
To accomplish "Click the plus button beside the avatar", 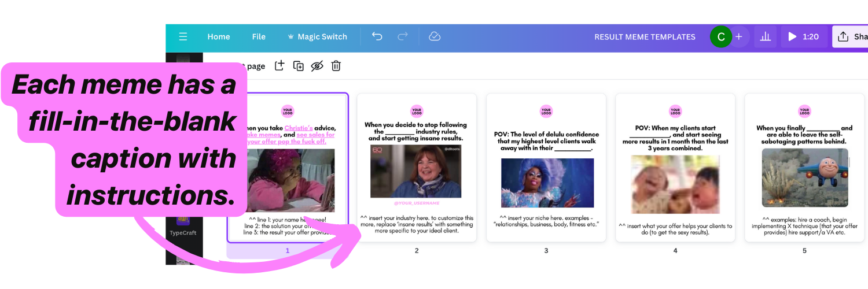I will click(739, 37).
